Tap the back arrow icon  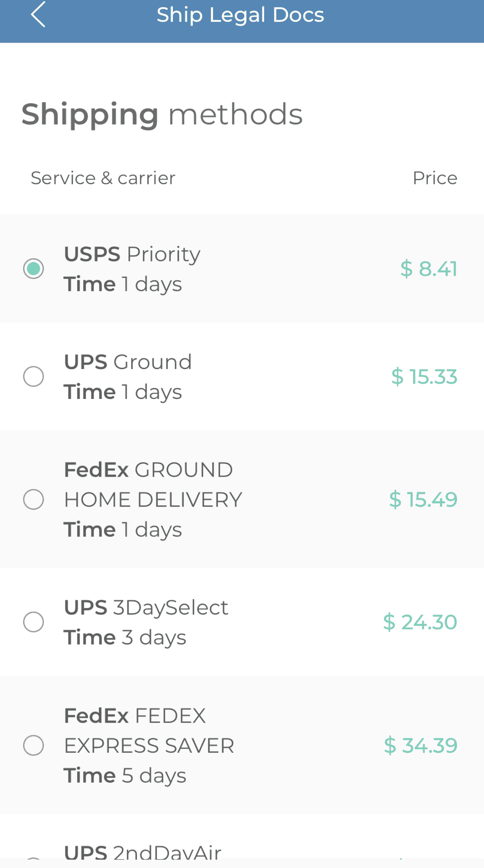coord(38,15)
